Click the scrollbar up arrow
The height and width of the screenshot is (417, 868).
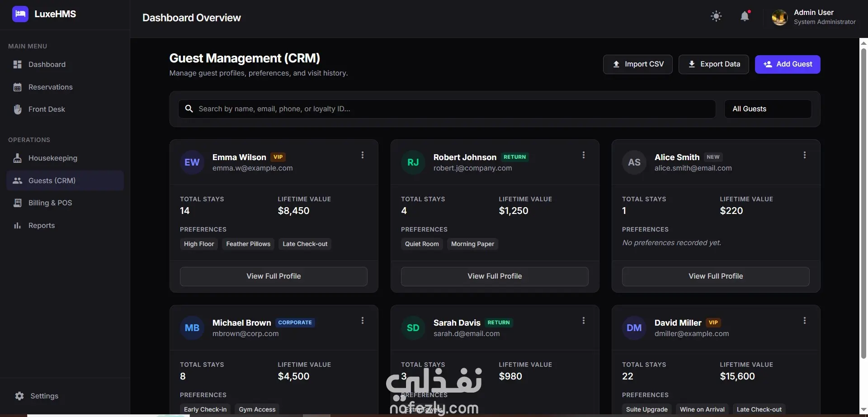point(863,43)
